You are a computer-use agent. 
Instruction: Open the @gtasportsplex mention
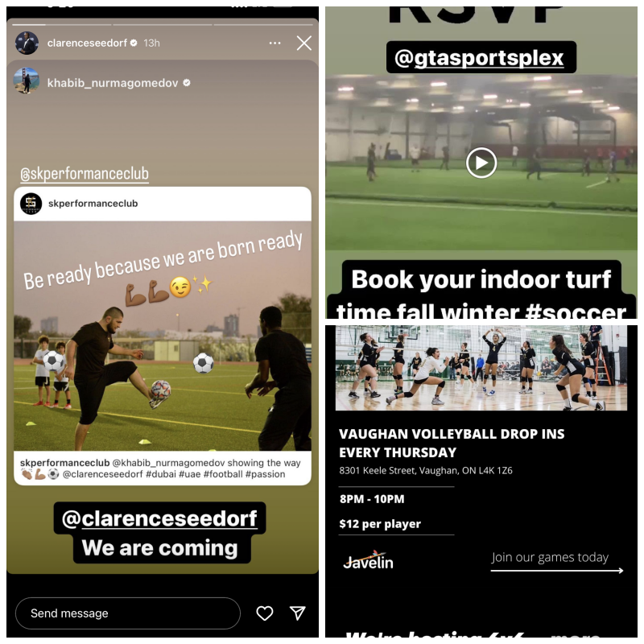coord(481,57)
